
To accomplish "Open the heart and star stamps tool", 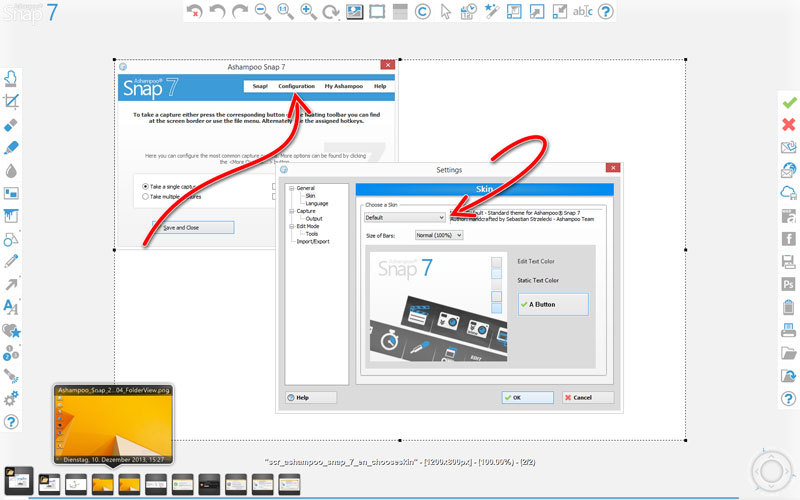I will pyautogui.click(x=11, y=331).
